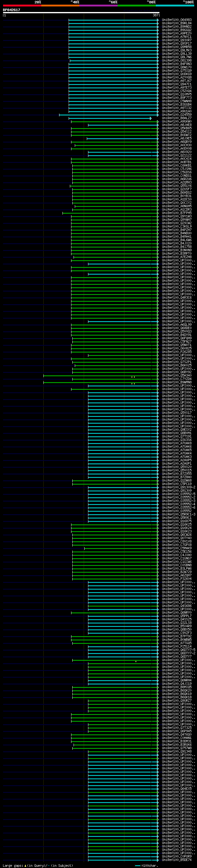Select the UniRef100_B6HDG2 label
The width and height of the screenshot is (197, 868).
176,193
